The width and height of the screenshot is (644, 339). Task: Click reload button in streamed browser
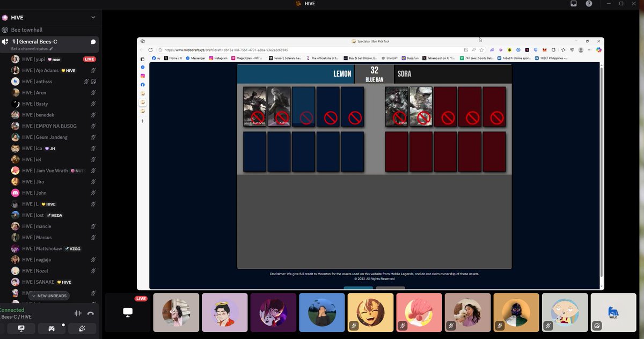(x=150, y=50)
